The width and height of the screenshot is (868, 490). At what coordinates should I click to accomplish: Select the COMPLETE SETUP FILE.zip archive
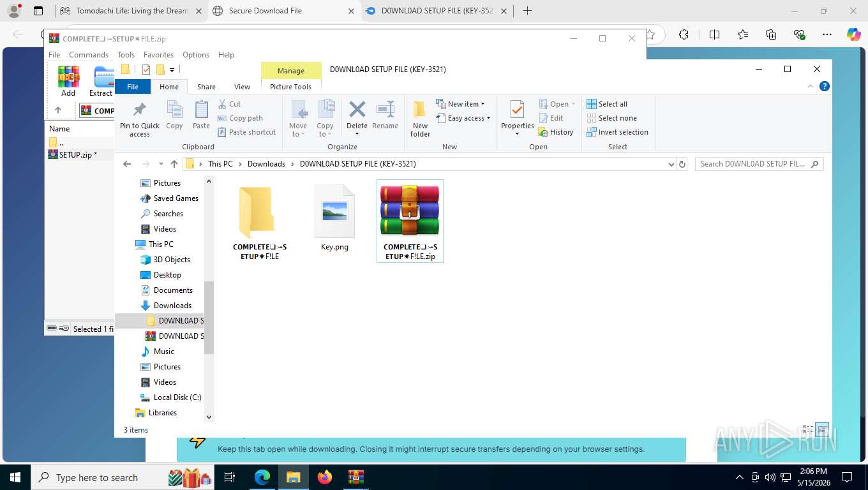pos(410,221)
